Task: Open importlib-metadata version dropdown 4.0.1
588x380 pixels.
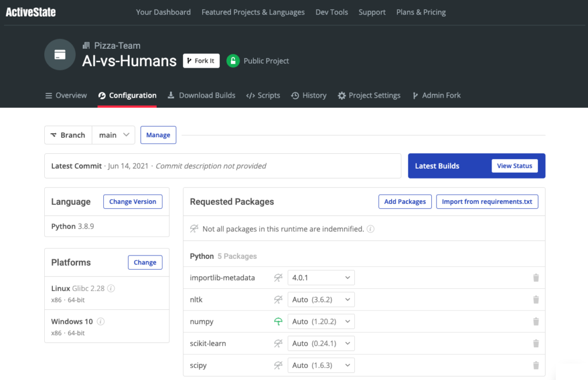Action: (x=321, y=278)
